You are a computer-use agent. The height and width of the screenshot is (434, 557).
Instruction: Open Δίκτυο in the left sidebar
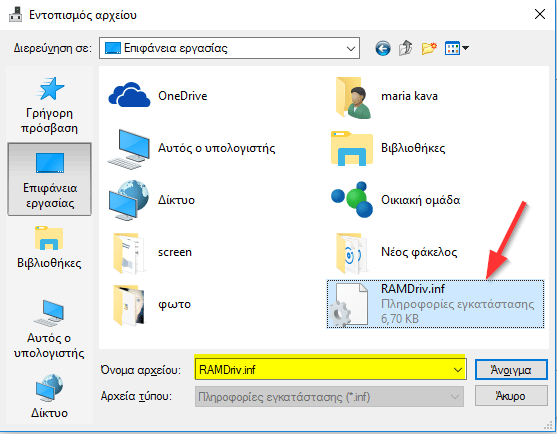[49, 396]
